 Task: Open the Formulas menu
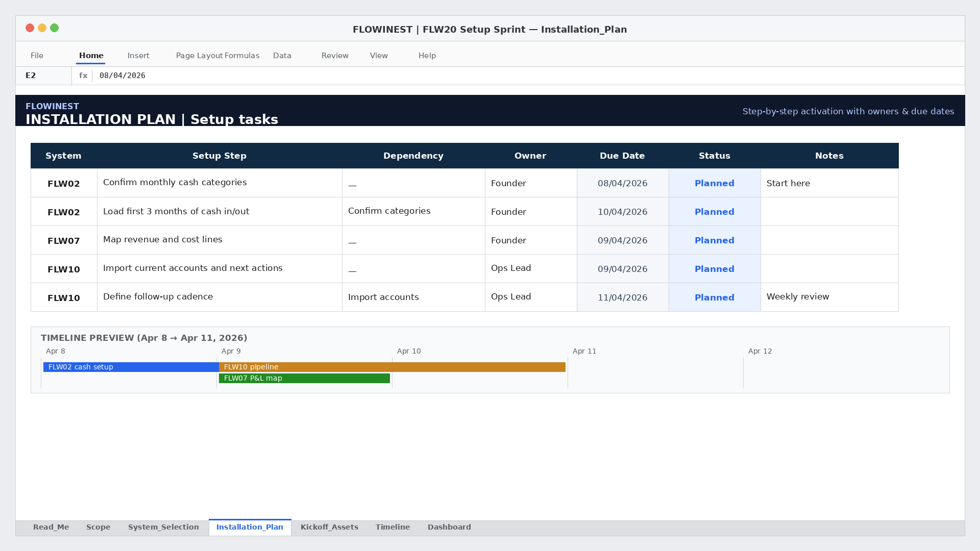242,56
